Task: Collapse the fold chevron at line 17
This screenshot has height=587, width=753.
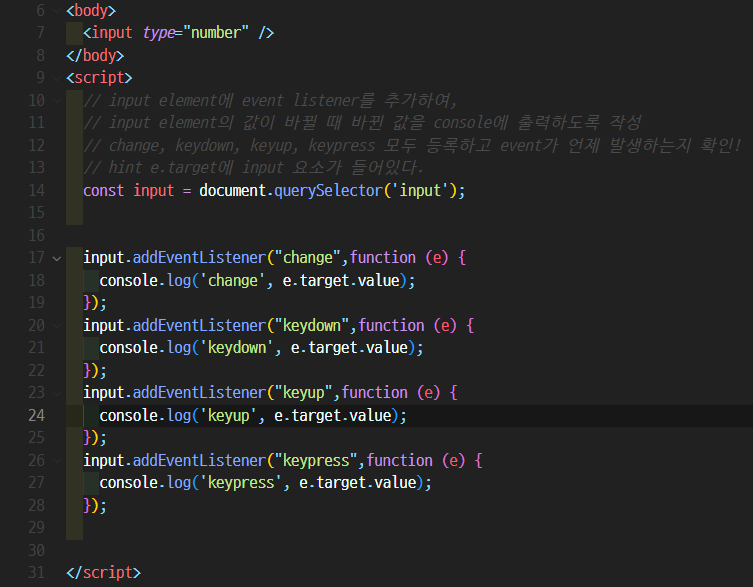Action: tap(57, 258)
